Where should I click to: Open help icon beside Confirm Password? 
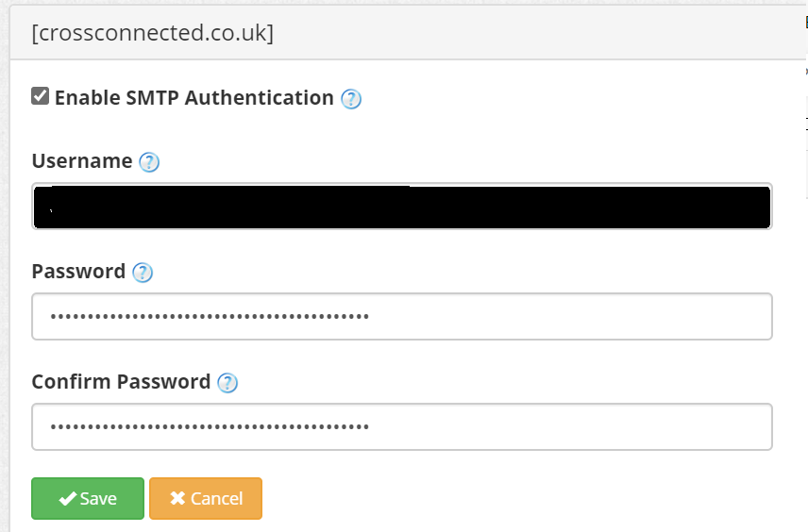(227, 383)
